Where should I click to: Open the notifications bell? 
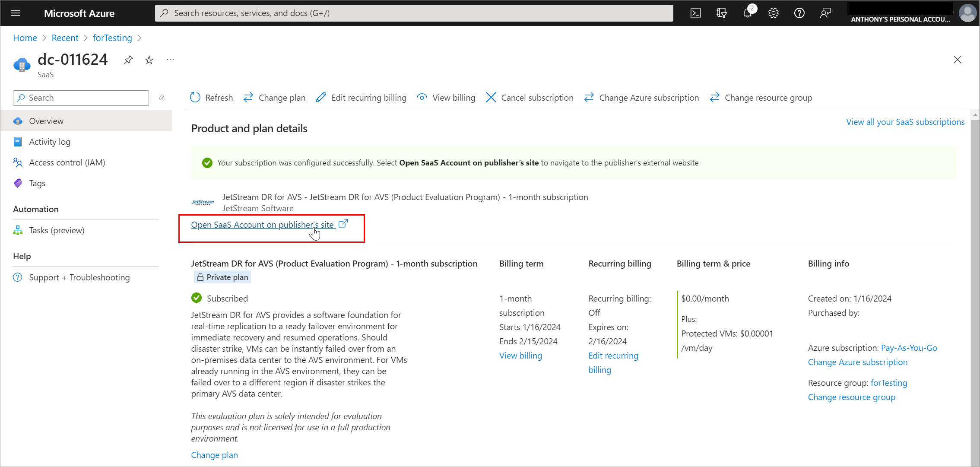[748, 13]
